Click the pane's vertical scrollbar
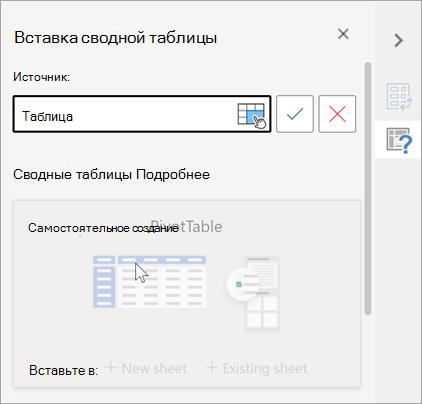Image resolution: width=422 pixels, height=404 pixels. (x=368, y=188)
